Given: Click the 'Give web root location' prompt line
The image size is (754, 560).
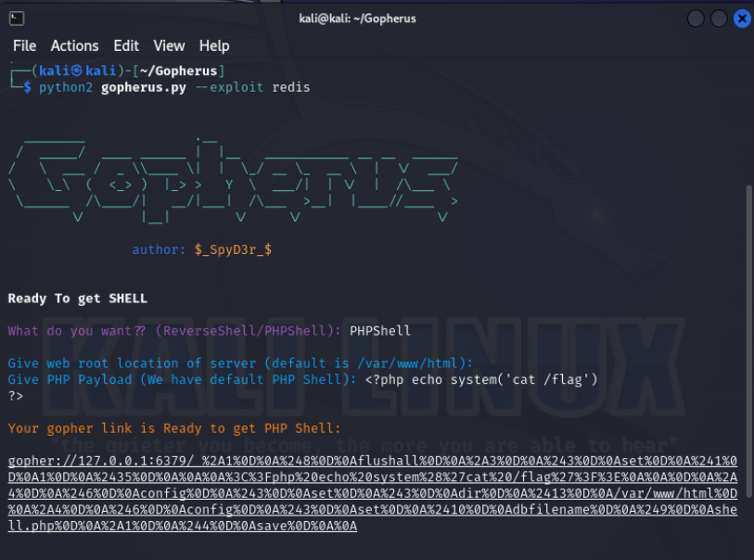Looking at the screenshot, I should tap(240, 363).
